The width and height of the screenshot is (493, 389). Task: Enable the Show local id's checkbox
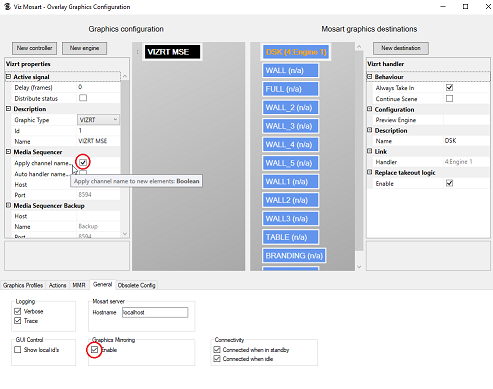[x=18, y=350]
